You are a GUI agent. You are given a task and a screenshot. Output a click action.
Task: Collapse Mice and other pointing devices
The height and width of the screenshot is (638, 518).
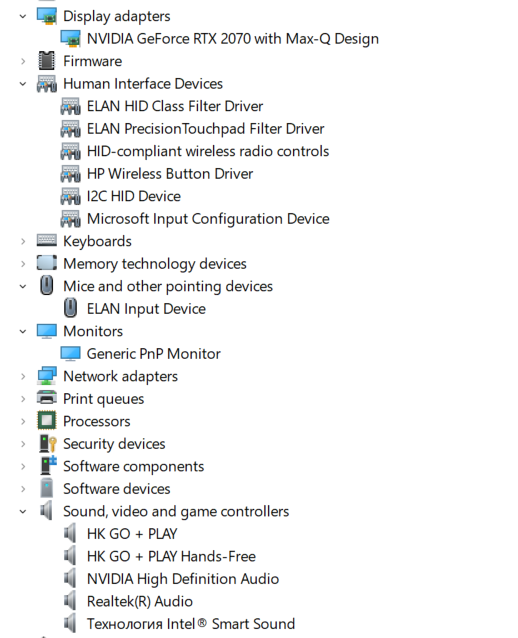coord(23,286)
